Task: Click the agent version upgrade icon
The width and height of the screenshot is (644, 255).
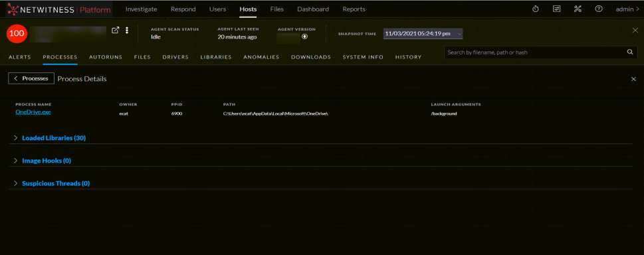Action: coord(304,37)
